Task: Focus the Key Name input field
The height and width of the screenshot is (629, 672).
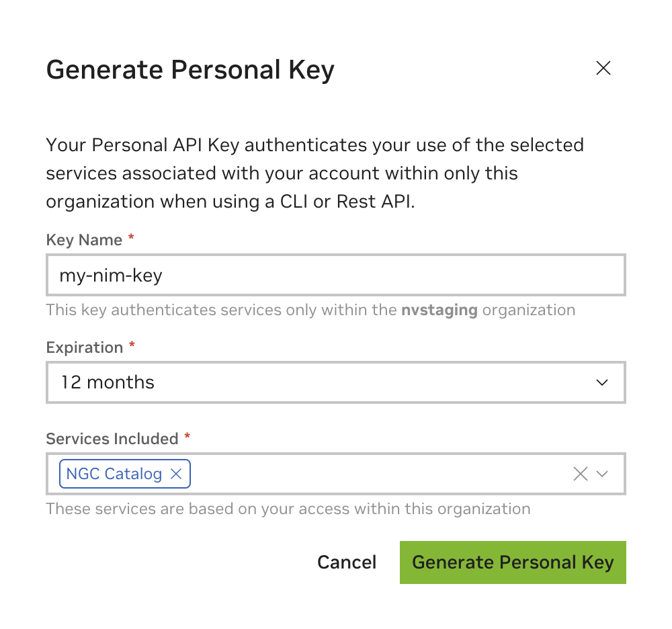Action: 336,275
